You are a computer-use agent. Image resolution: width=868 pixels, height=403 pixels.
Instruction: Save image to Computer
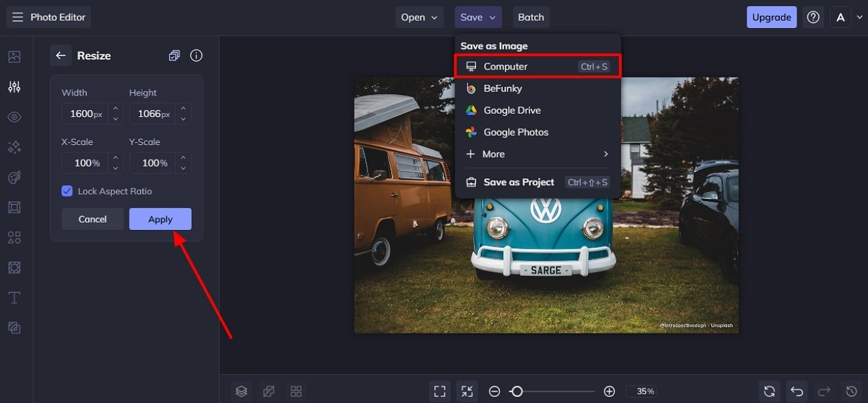[537, 66]
